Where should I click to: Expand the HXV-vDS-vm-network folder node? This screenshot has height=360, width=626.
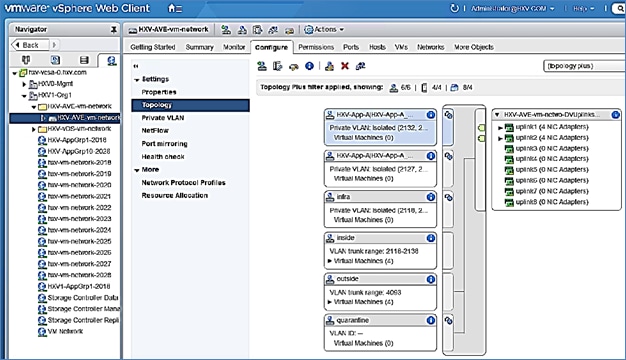click(x=34, y=129)
